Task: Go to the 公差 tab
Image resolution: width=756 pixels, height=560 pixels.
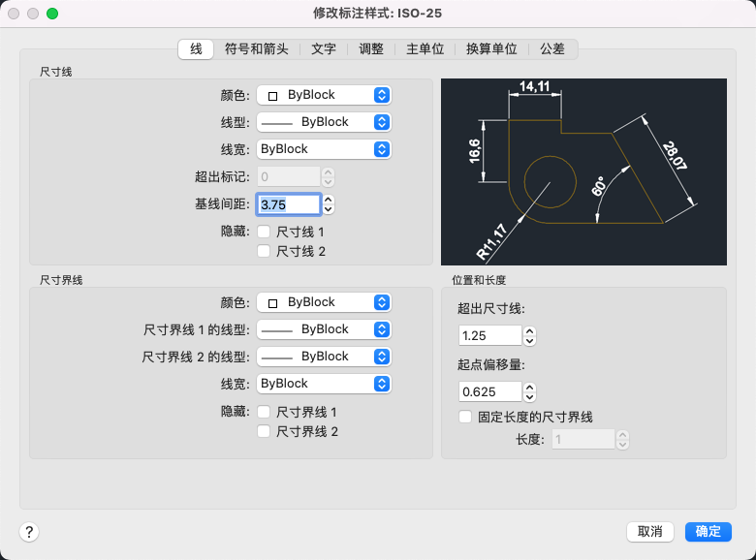Action: pyautogui.click(x=552, y=49)
